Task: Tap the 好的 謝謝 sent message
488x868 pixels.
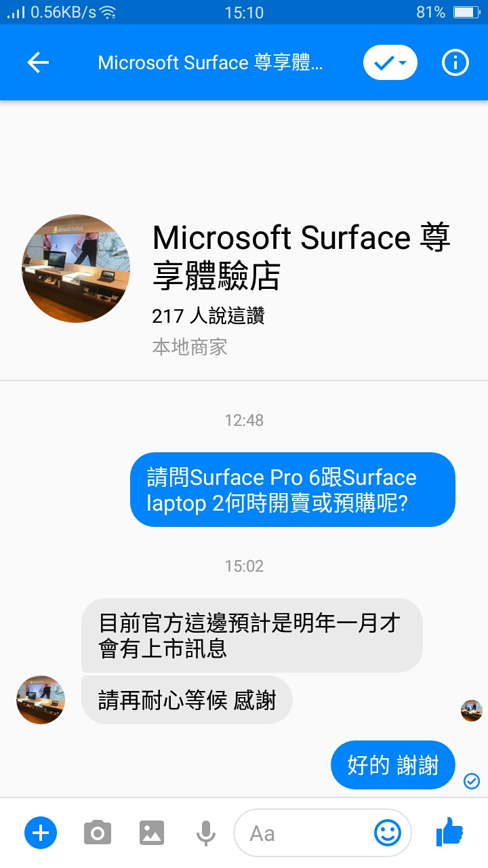Action: tap(393, 765)
